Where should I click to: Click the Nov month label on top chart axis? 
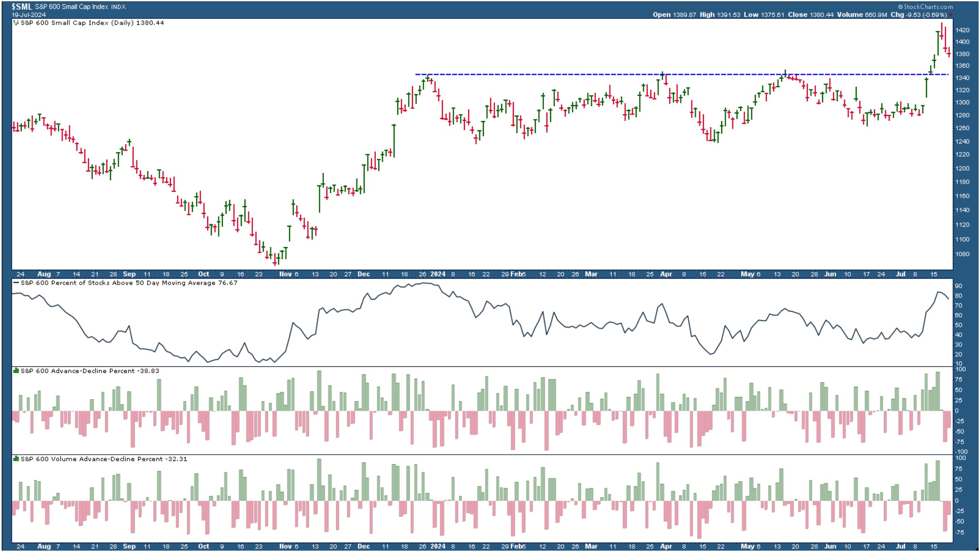[x=285, y=274]
